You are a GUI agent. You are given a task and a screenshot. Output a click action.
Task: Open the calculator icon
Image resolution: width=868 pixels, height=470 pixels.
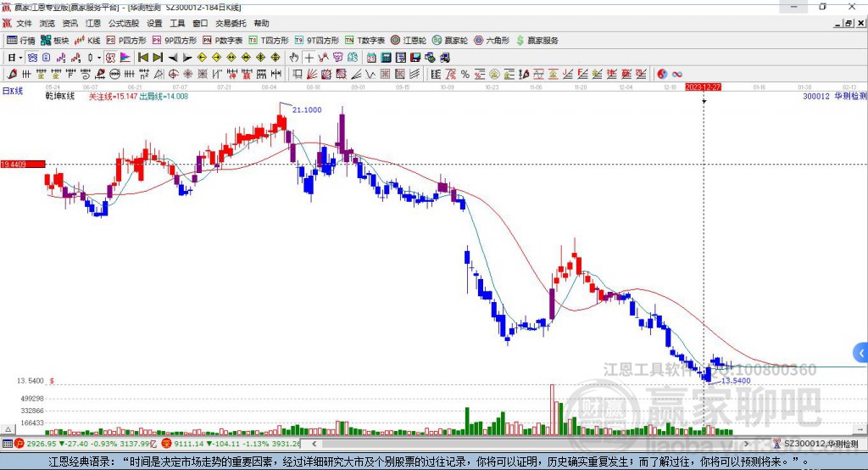click(x=386, y=58)
